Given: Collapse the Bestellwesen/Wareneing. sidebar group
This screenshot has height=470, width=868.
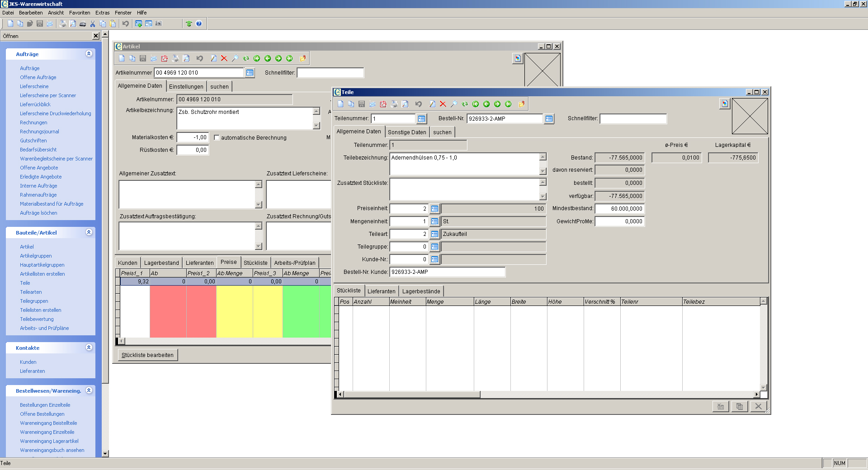Looking at the screenshot, I should tap(89, 390).
